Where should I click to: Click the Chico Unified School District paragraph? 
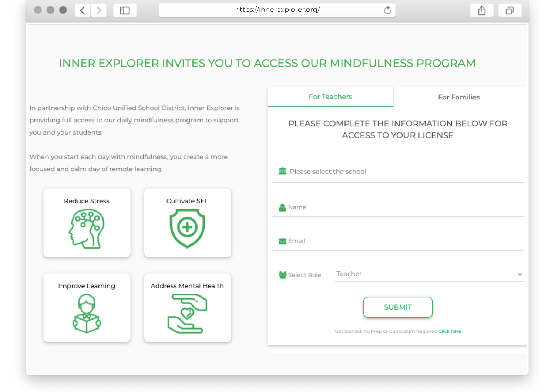click(x=135, y=120)
